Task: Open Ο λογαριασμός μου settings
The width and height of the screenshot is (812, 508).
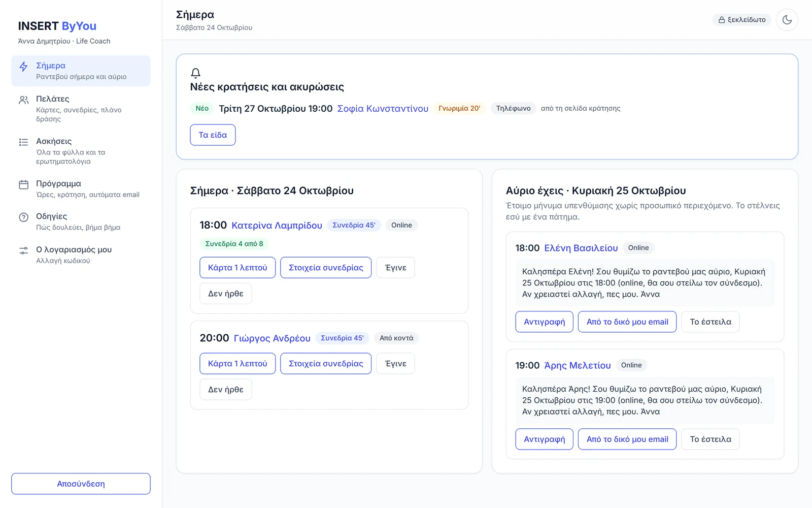Action: (x=81, y=255)
